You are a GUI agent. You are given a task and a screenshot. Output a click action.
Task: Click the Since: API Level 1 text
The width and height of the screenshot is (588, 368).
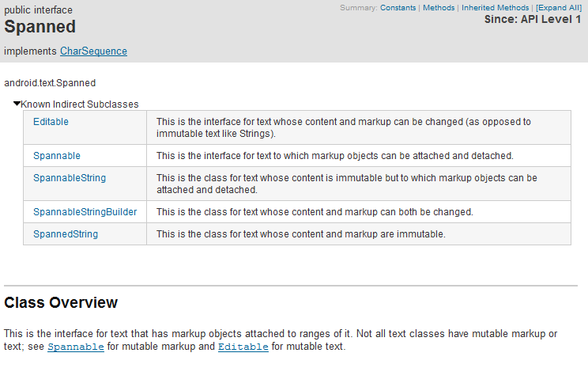tap(533, 20)
